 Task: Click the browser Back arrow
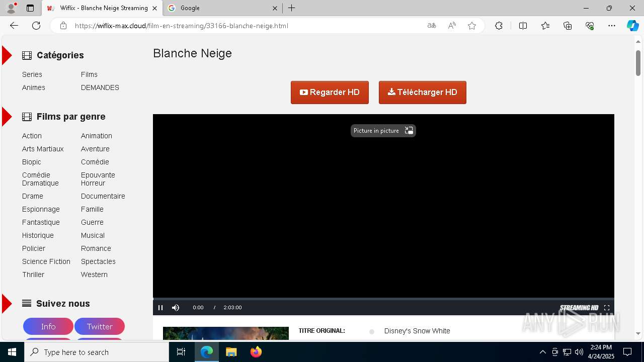(14, 26)
